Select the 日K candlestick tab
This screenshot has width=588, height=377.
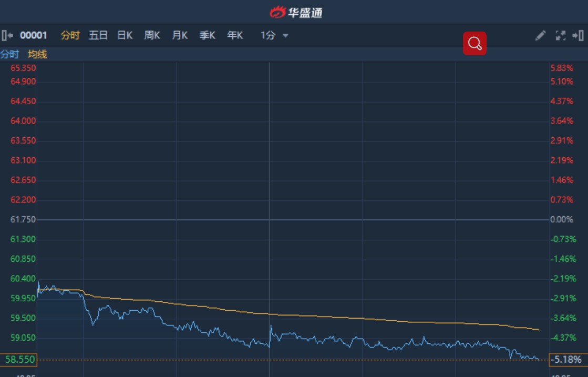[x=125, y=36]
